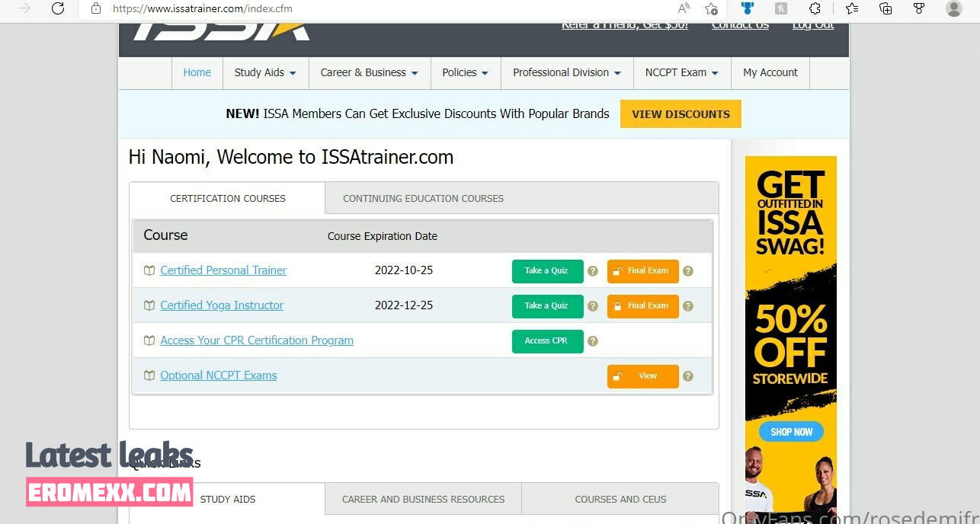
Task: Click the View Discounts button
Action: tap(681, 114)
